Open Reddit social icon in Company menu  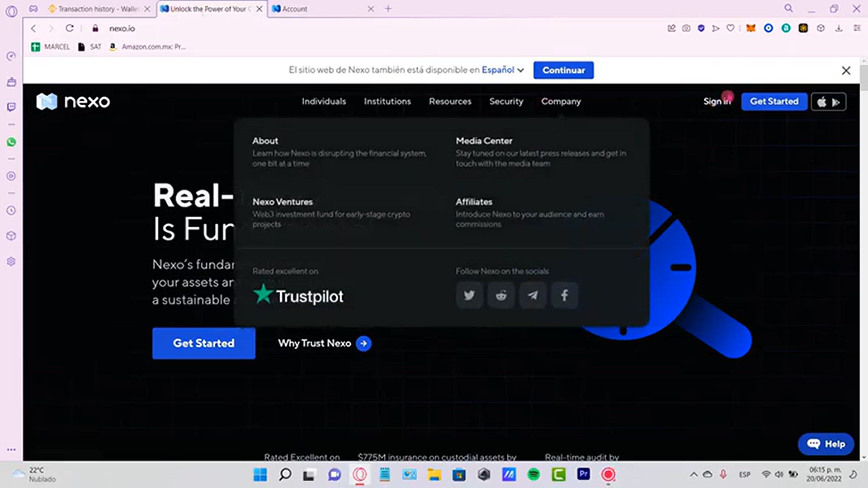(501, 296)
